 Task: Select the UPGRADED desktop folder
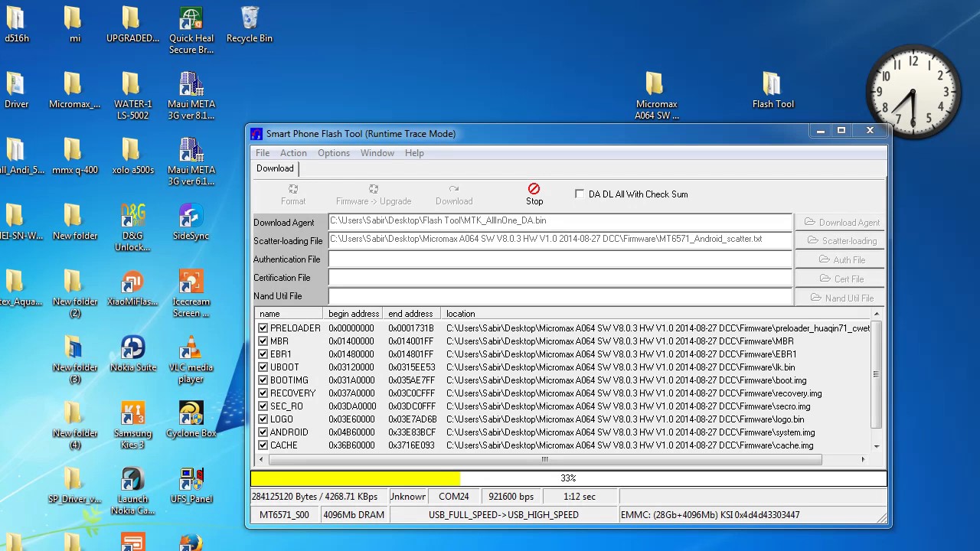(133, 25)
